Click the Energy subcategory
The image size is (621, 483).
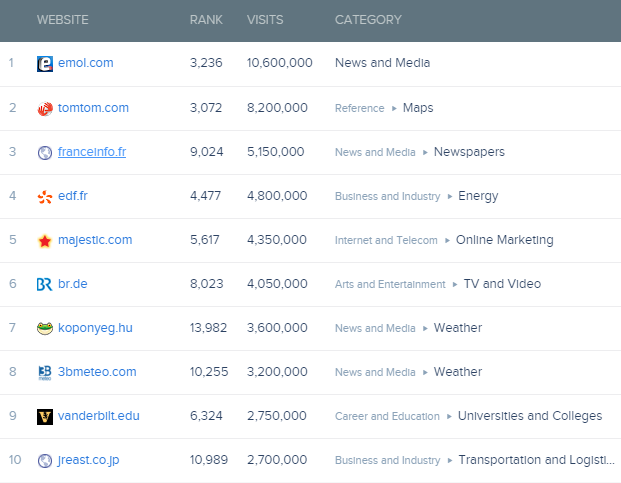tap(478, 196)
